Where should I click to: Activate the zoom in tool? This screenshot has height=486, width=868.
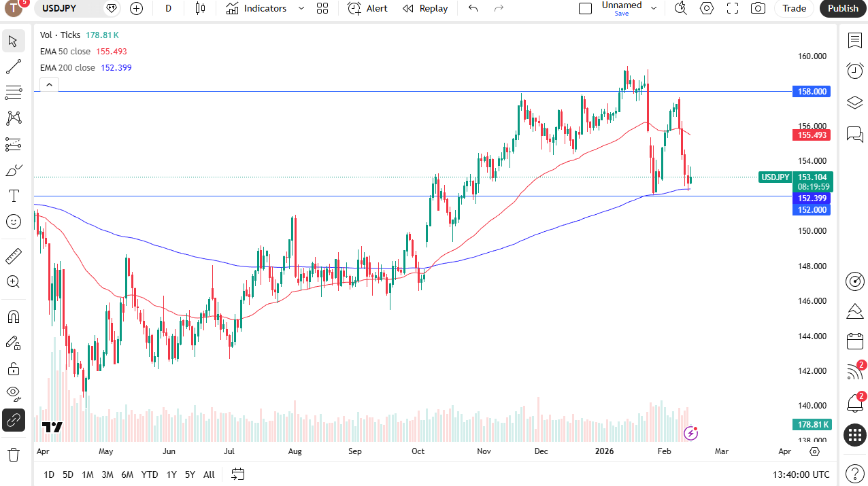click(x=13, y=281)
